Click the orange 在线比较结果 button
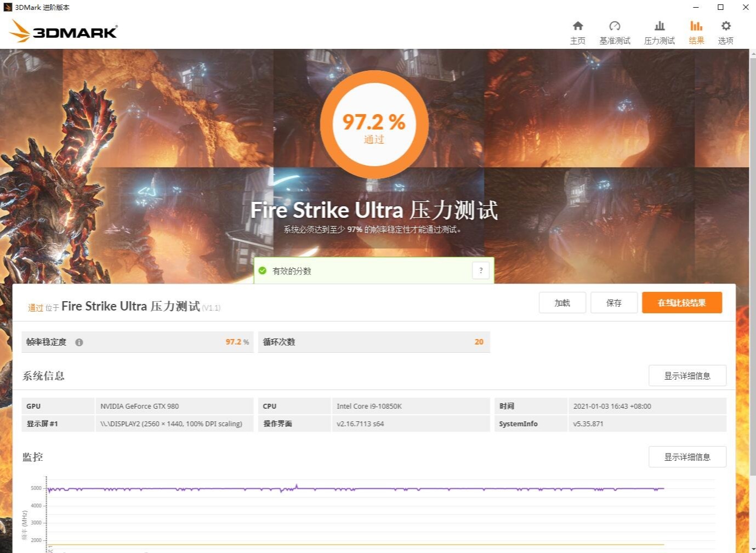Screen dimensions: 756x553 click(x=681, y=302)
